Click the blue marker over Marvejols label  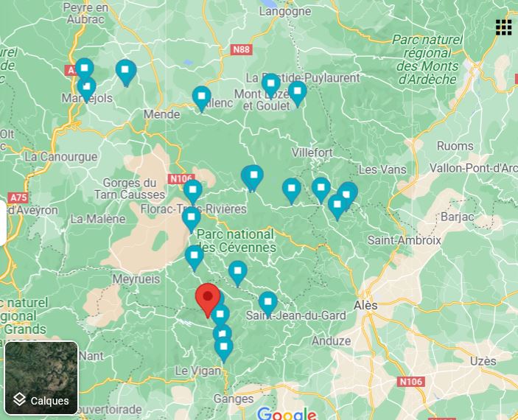87,90
